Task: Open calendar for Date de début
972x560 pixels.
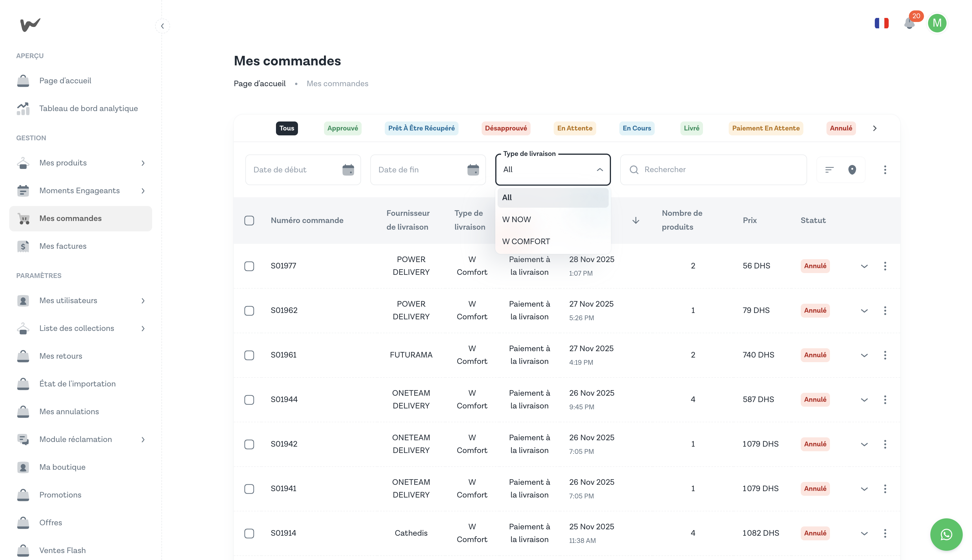Action: [x=348, y=170]
